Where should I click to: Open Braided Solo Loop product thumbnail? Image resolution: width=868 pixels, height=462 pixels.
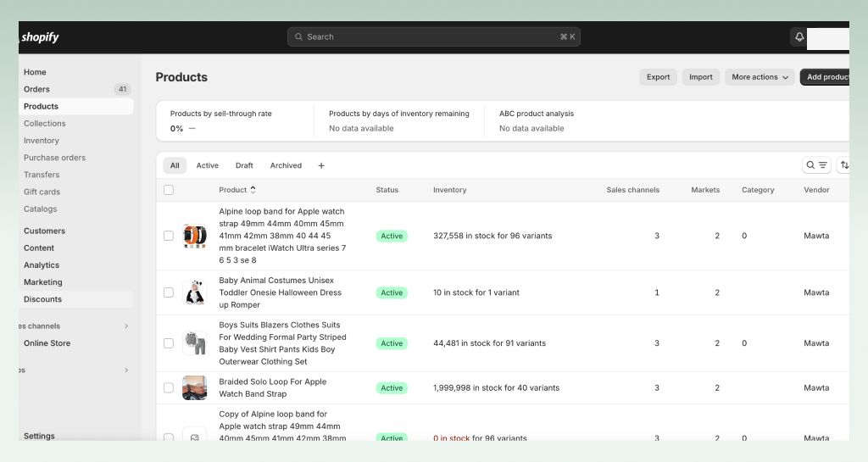[x=195, y=388]
